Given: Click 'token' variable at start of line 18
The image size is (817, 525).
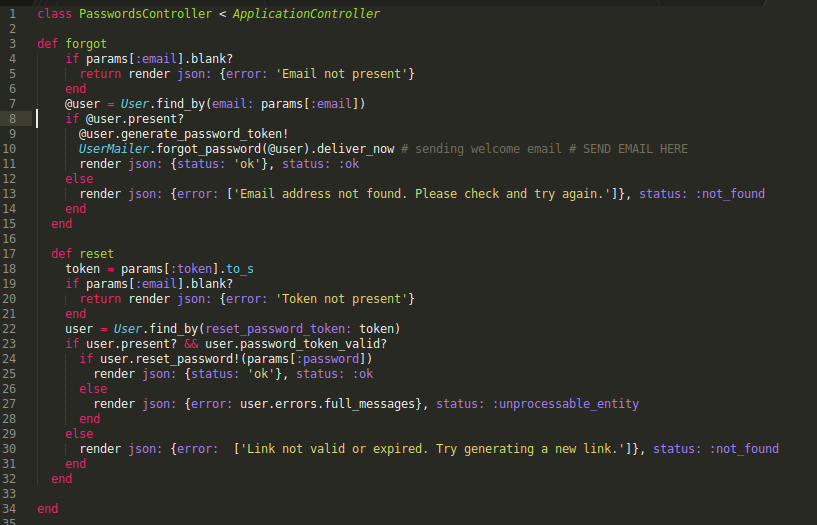Looking at the screenshot, I should (x=82, y=269).
